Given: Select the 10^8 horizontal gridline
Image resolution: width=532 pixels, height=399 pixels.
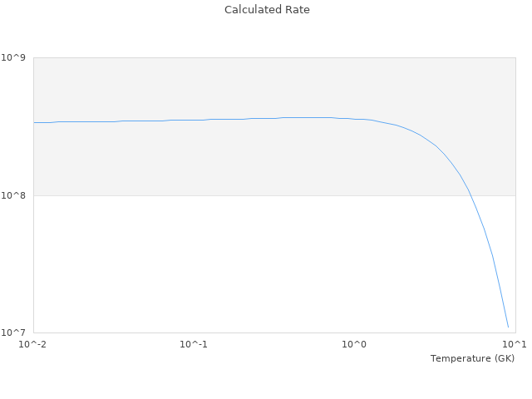Looking at the screenshot, I should point(249,195).
